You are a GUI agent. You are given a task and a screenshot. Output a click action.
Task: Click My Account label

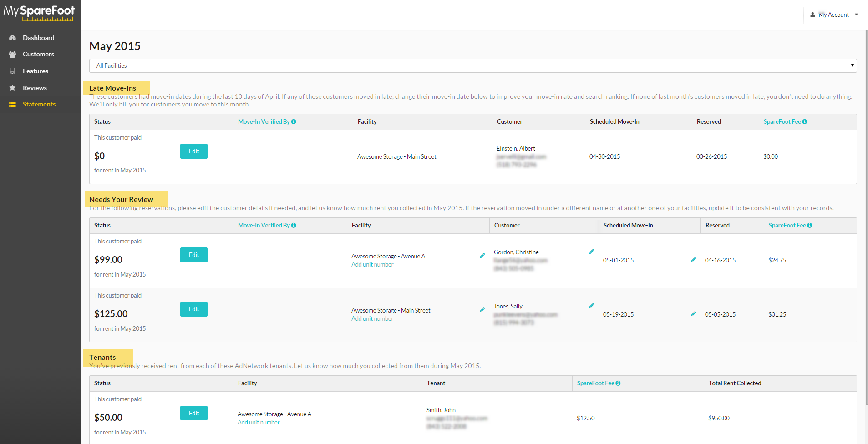pyautogui.click(x=834, y=15)
